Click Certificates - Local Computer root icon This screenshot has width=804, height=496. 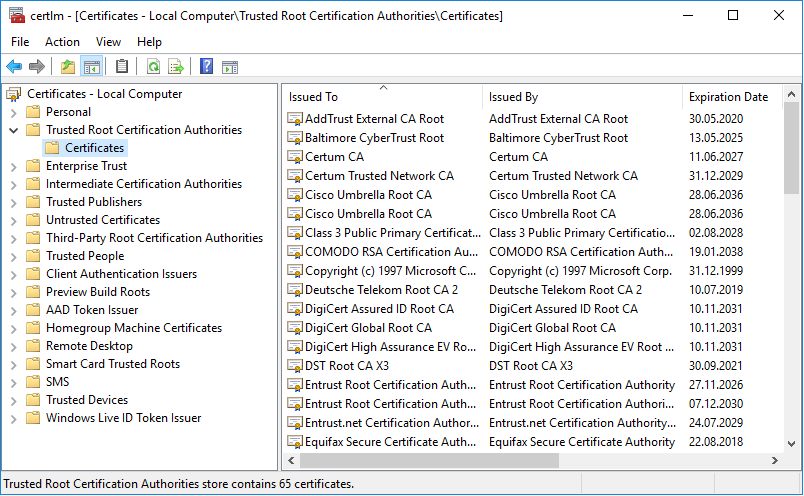tap(13, 94)
